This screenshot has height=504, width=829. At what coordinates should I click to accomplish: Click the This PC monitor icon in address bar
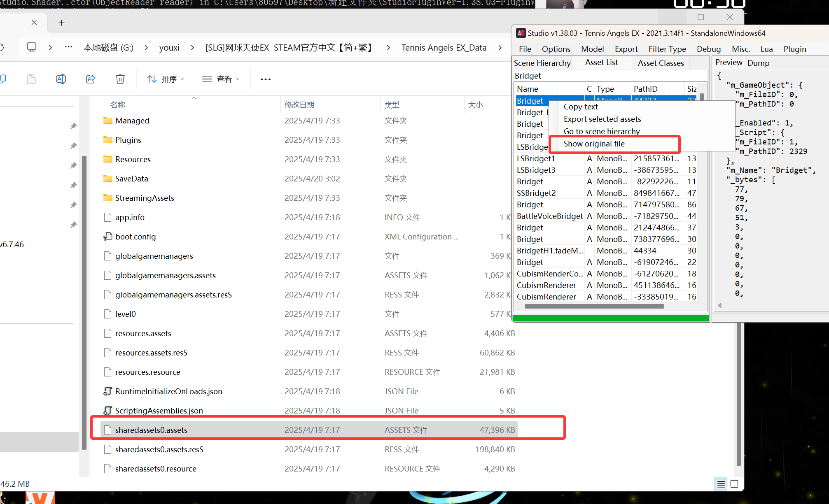(32, 47)
